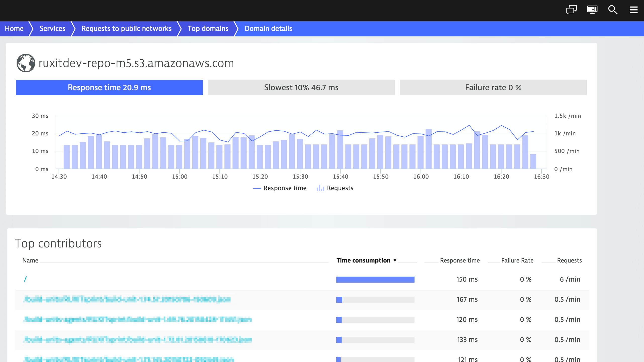Open the "/" contributor link
Screen dimensions: 644x362
click(25, 279)
